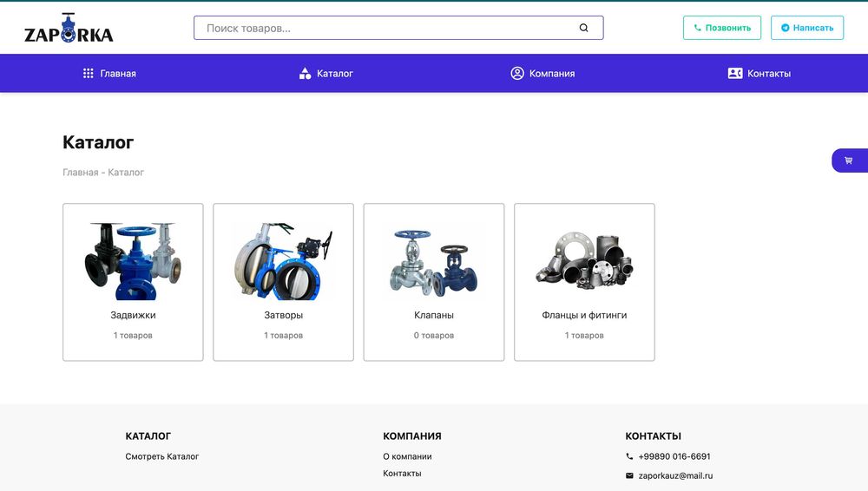Click the Позвонить button

click(x=722, y=28)
